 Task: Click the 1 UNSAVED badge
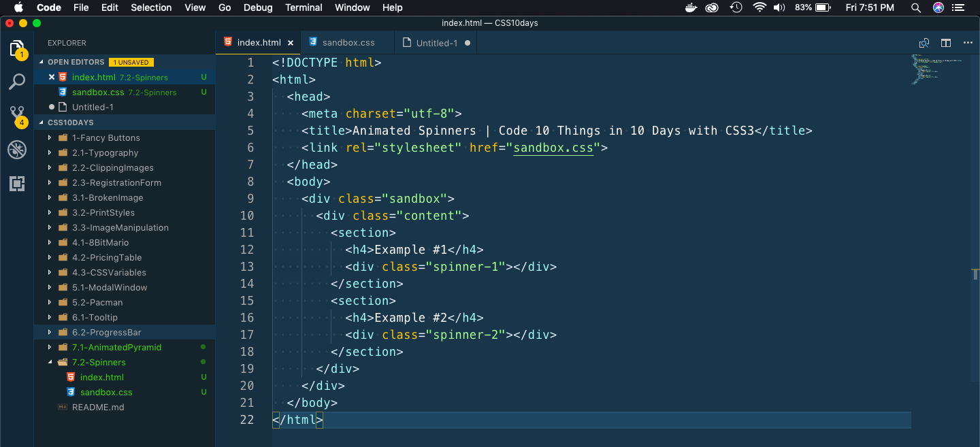[x=132, y=62]
